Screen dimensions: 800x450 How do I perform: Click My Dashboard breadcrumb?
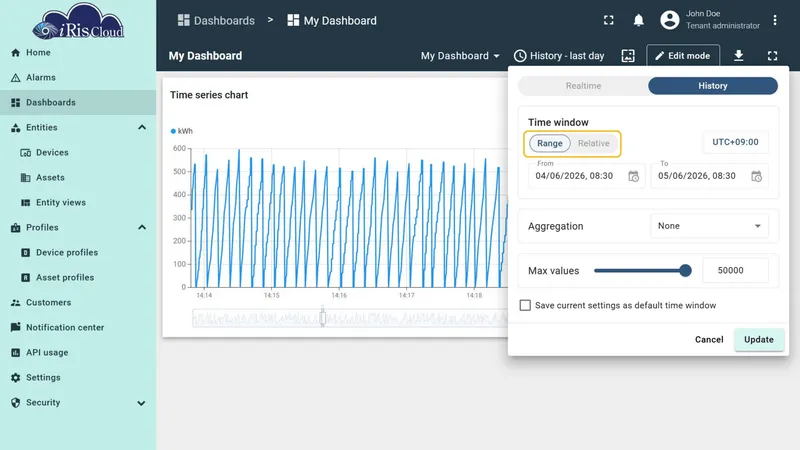(332, 20)
